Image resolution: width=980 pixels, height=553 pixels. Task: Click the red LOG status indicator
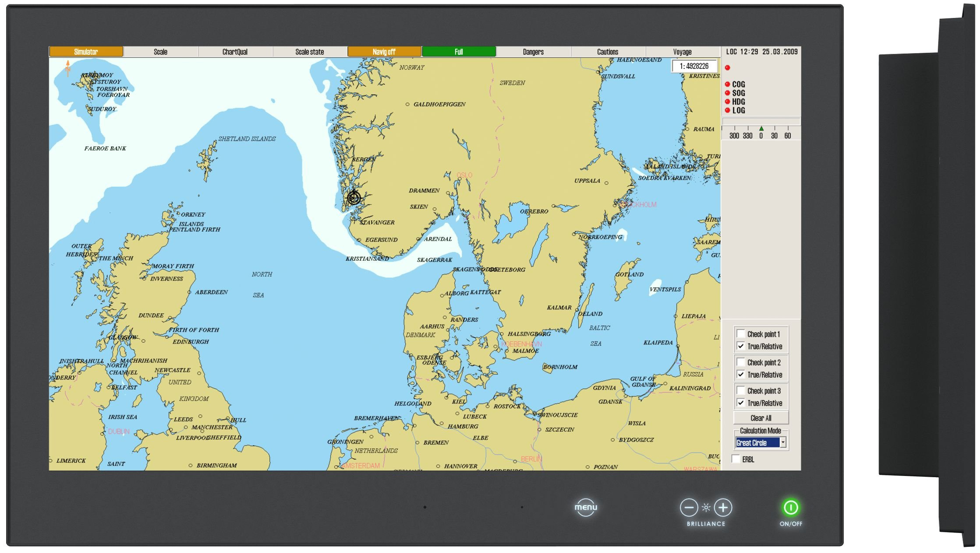pyautogui.click(x=727, y=110)
